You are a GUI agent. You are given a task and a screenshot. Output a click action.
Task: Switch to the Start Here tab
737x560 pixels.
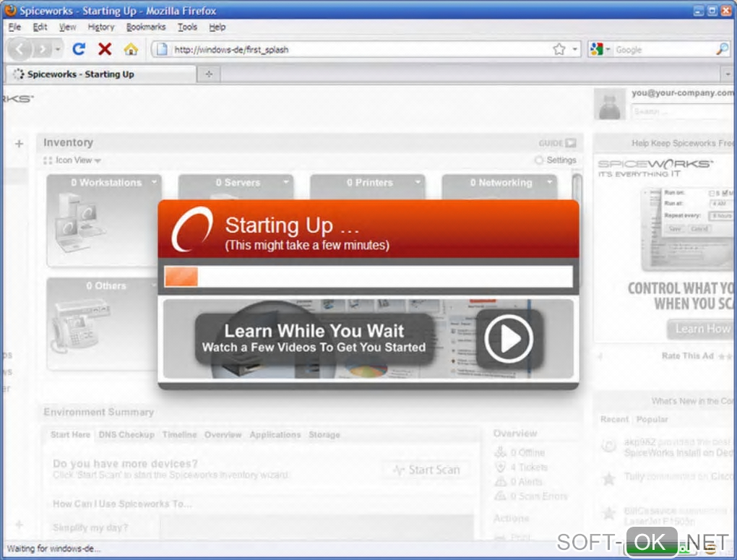pos(71,434)
